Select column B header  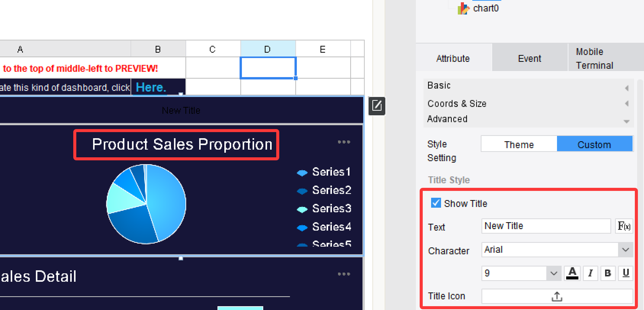pyautogui.click(x=158, y=49)
